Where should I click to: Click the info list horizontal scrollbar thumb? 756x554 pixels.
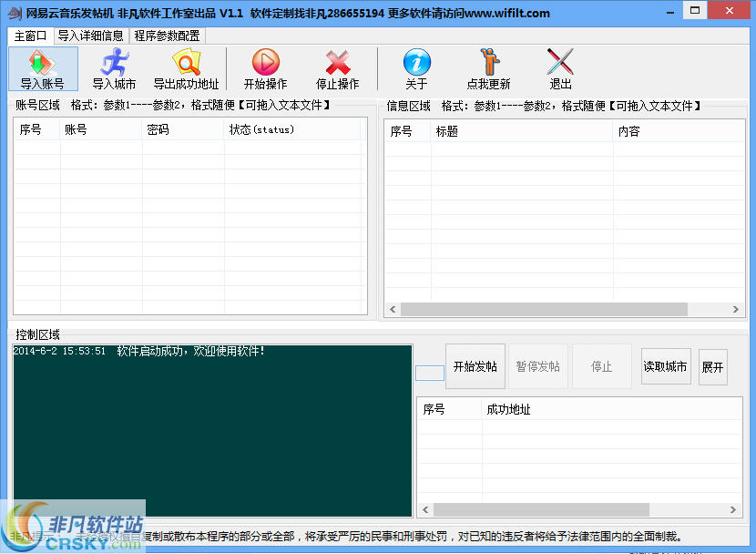544,310
